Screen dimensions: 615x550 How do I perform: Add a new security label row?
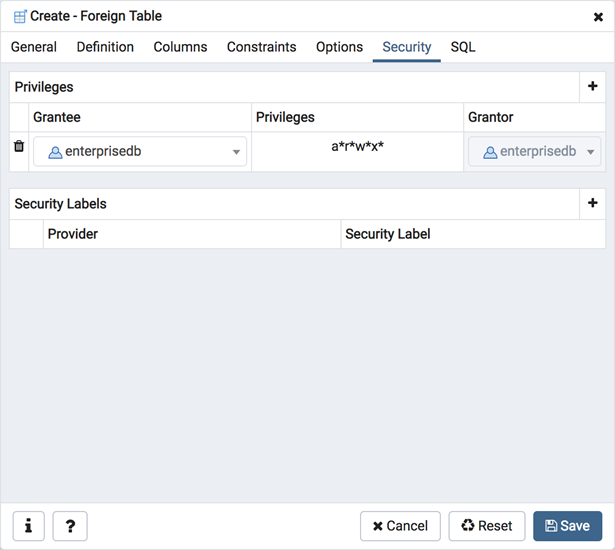pyautogui.click(x=592, y=204)
